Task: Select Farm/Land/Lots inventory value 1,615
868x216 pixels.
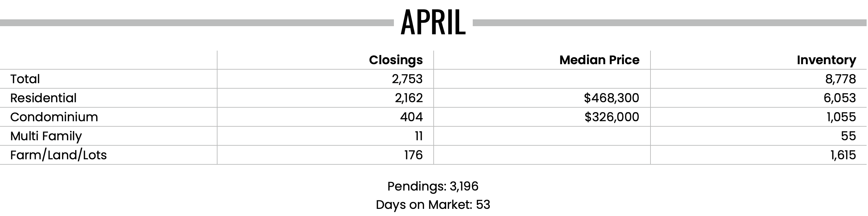Action: (x=844, y=155)
